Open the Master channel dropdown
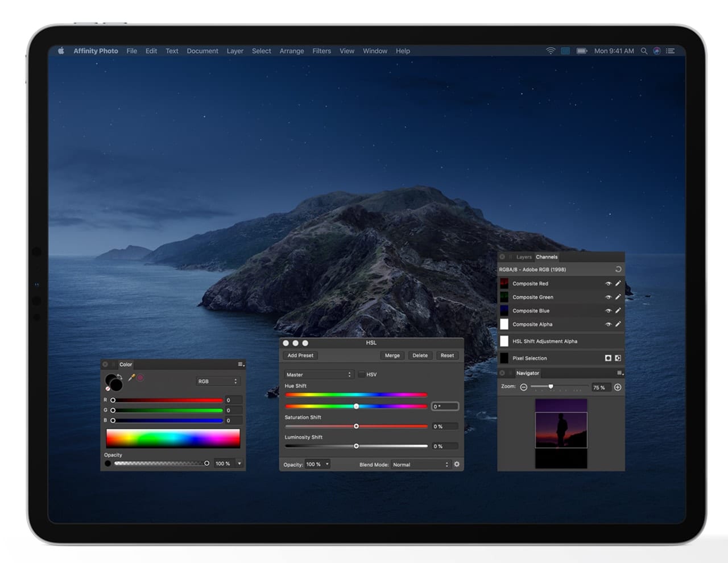 pyautogui.click(x=318, y=375)
